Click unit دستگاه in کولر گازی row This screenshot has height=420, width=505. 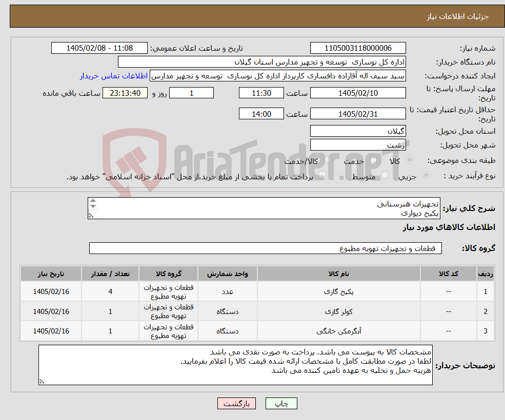tap(228, 311)
